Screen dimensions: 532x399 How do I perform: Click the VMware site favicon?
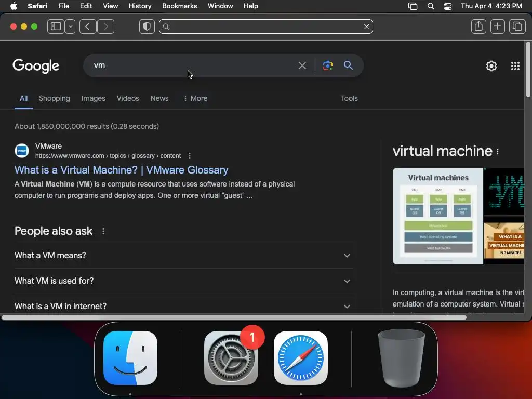tap(22, 151)
